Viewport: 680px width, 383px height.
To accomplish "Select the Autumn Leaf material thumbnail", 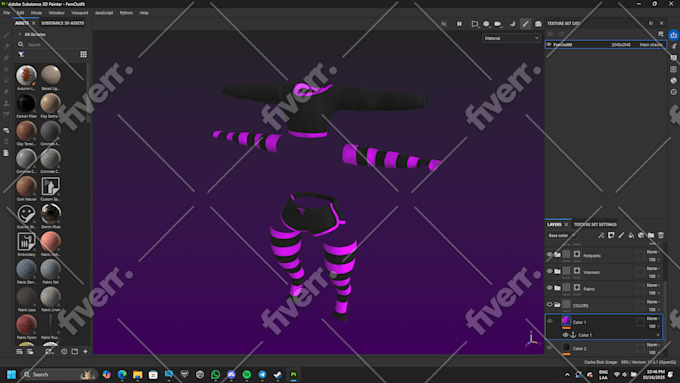I will [26, 75].
